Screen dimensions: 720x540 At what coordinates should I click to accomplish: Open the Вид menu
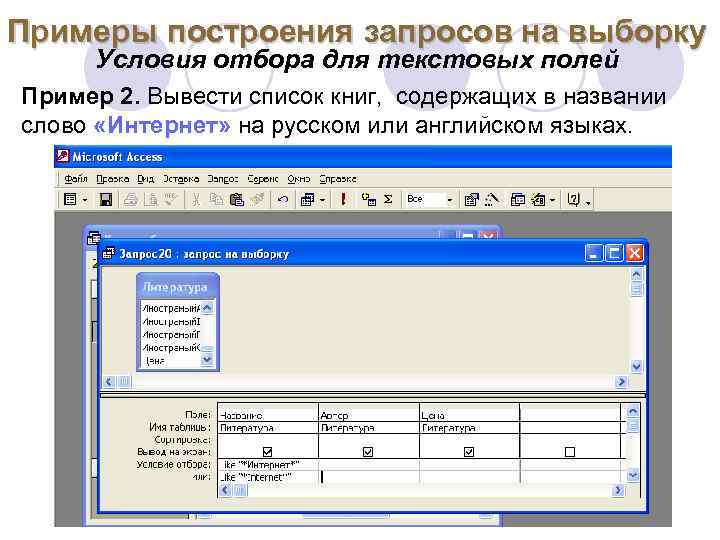coord(146,179)
